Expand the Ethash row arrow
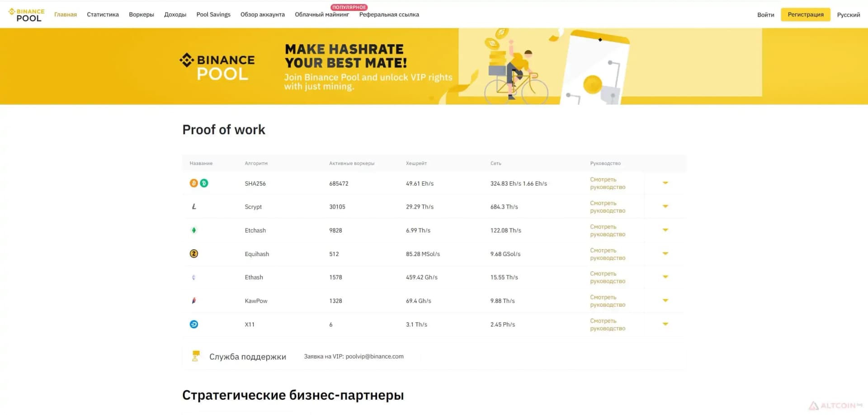Image resolution: width=868 pixels, height=415 pixels. [665, 277]
